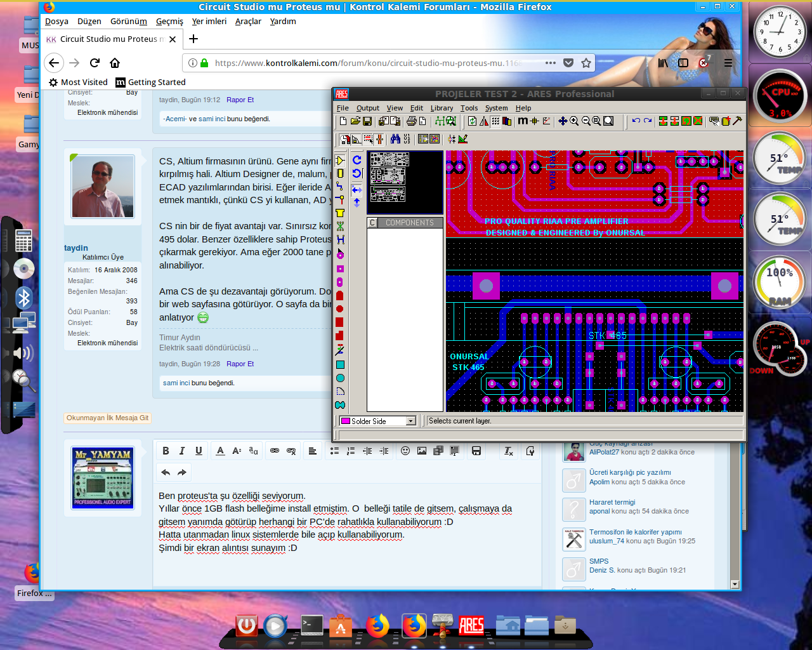Open the font size dropdown in reply editor
Screen dimensions: 812x650
click(x=237, y=451)
